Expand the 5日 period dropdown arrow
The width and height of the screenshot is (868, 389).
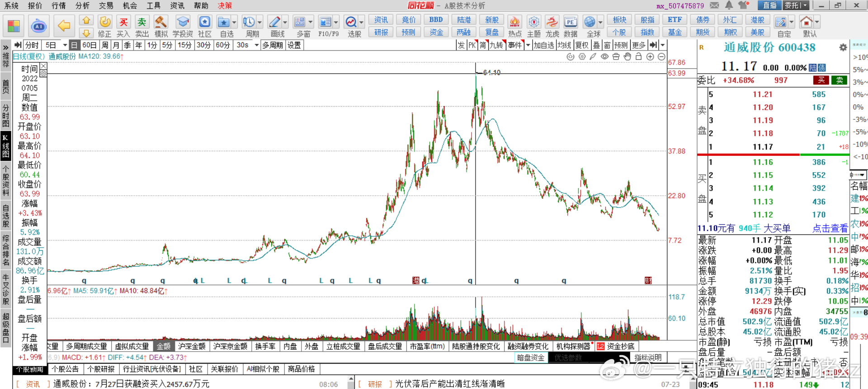pyautogui.click(x=65, y=45)
